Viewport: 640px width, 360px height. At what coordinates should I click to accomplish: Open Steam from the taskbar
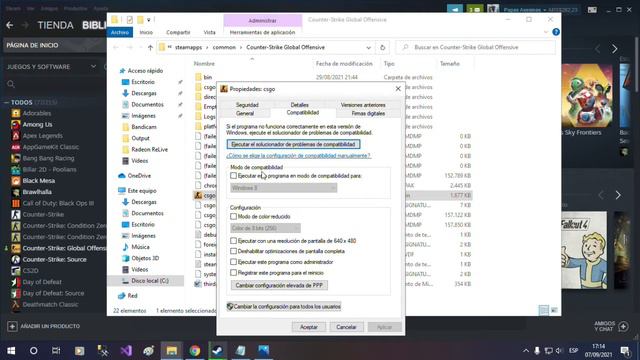[x=218, y=351]
